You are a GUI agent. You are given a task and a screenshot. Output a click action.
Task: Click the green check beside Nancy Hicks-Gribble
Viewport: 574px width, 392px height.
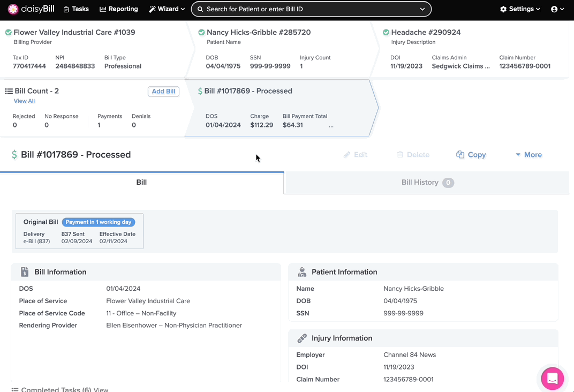coord(201,33)
